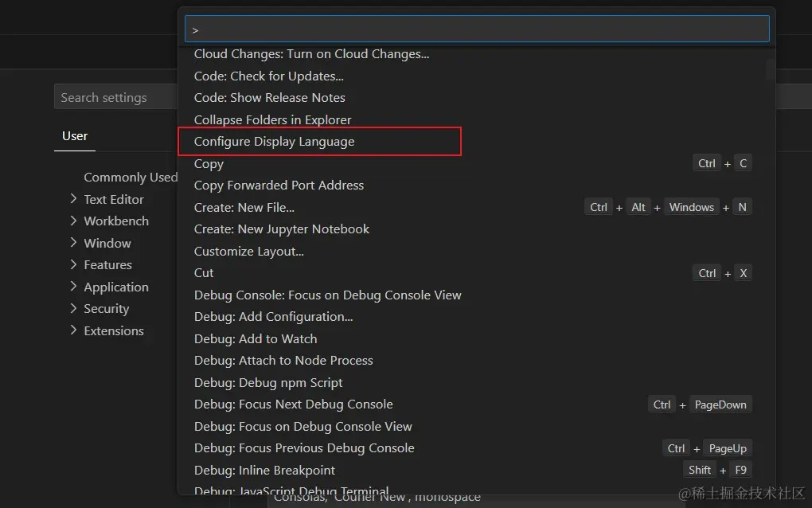Open the Application settings category

point(116,287)
